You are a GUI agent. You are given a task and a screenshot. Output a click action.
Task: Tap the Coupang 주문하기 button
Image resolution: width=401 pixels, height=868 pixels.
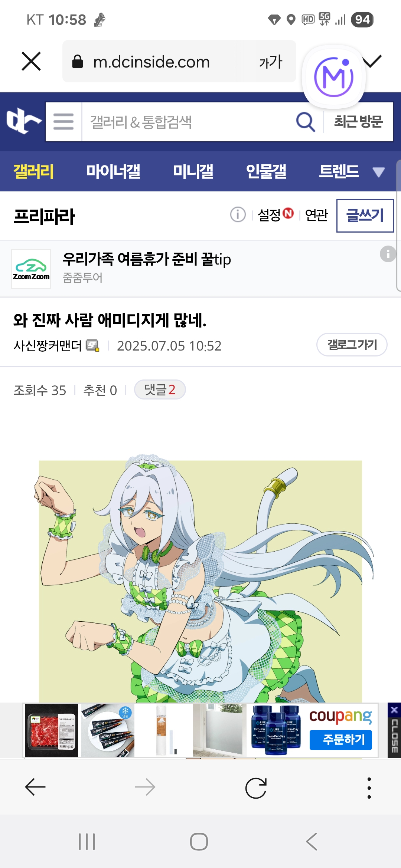click(341, 740)
